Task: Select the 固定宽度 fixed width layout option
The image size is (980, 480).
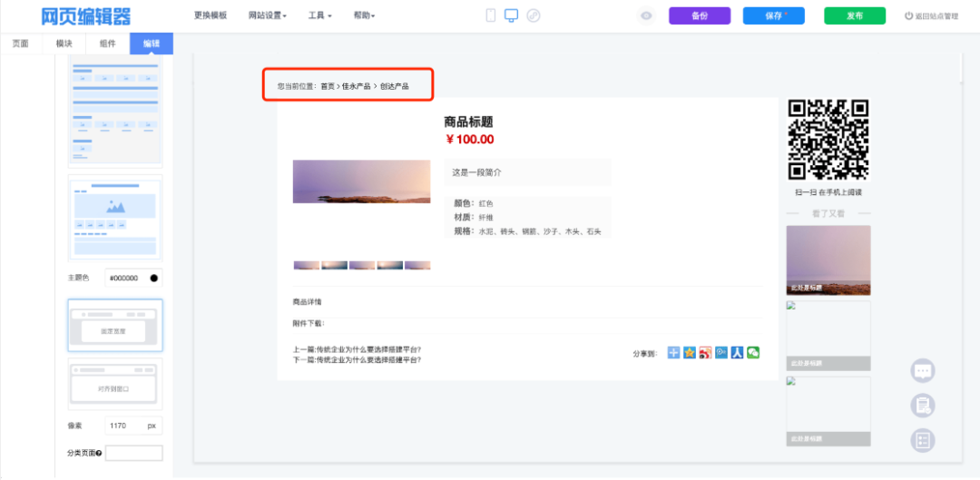Action: click(115, 326)
